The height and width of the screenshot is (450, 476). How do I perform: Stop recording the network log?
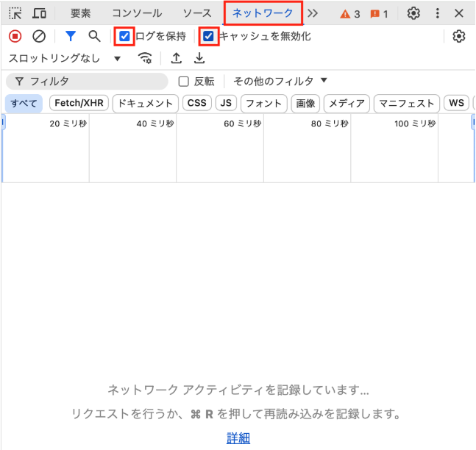click(15, 36)
